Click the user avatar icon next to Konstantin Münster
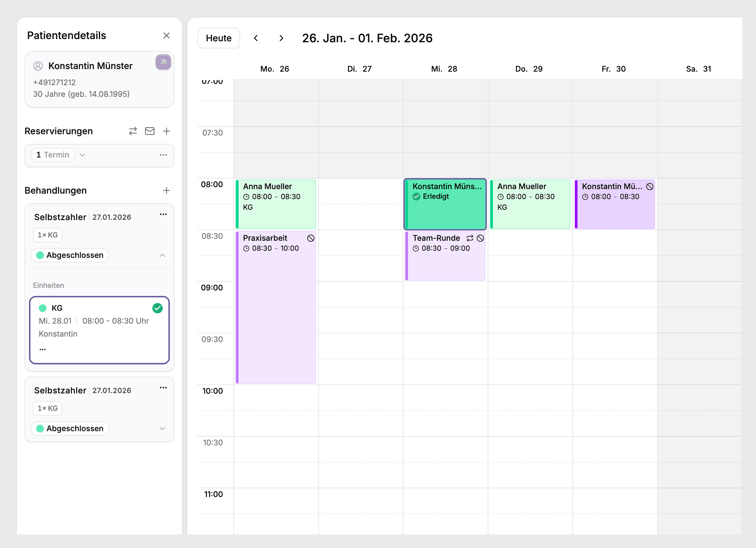Screen dimensions: 756x548 click(x=38, y=66)
